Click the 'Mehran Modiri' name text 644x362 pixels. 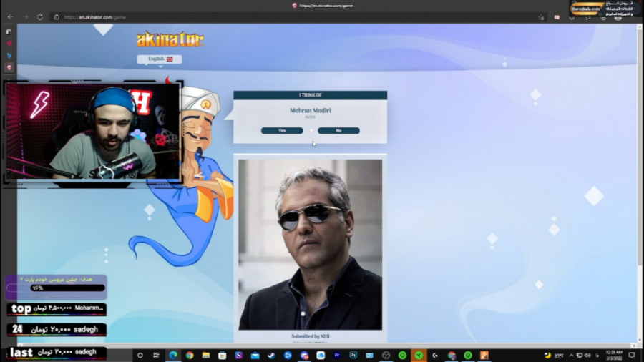pyautogui.click(x=310, y=110)
